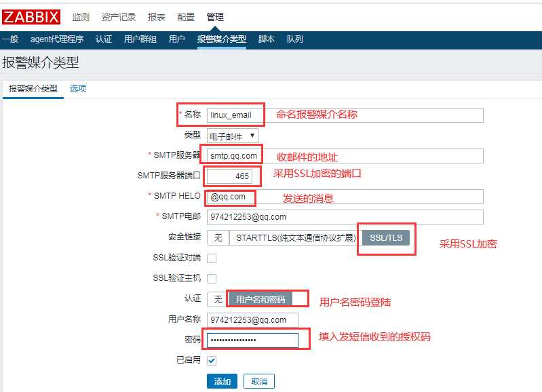Click the SMTP电邮 input field
542x392 pixels.
[x=345, y=217]
